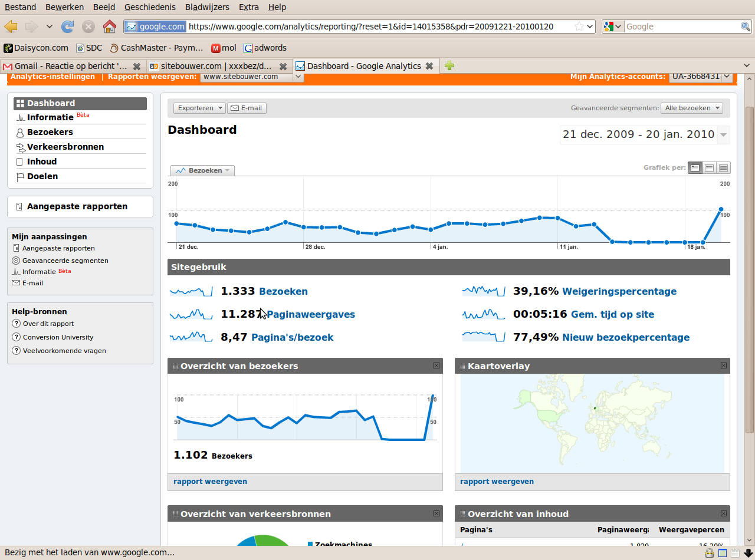
Task: Click 'rapport weergeven' under Overzicht van bezoekers
Action: 210,482
